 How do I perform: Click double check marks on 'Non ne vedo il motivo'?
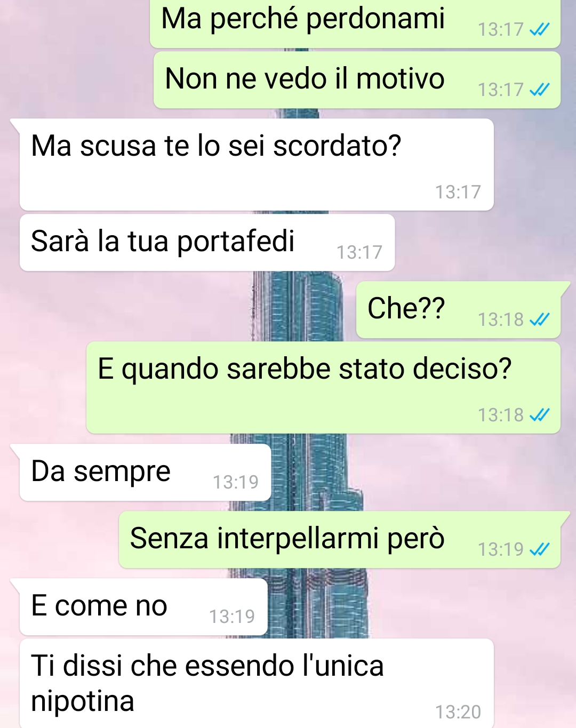point(539,90)
